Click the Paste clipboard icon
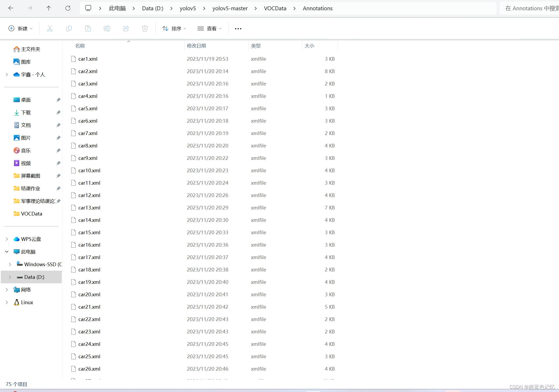The width and height of the screenshot is (559, 392). pos(88,28)
